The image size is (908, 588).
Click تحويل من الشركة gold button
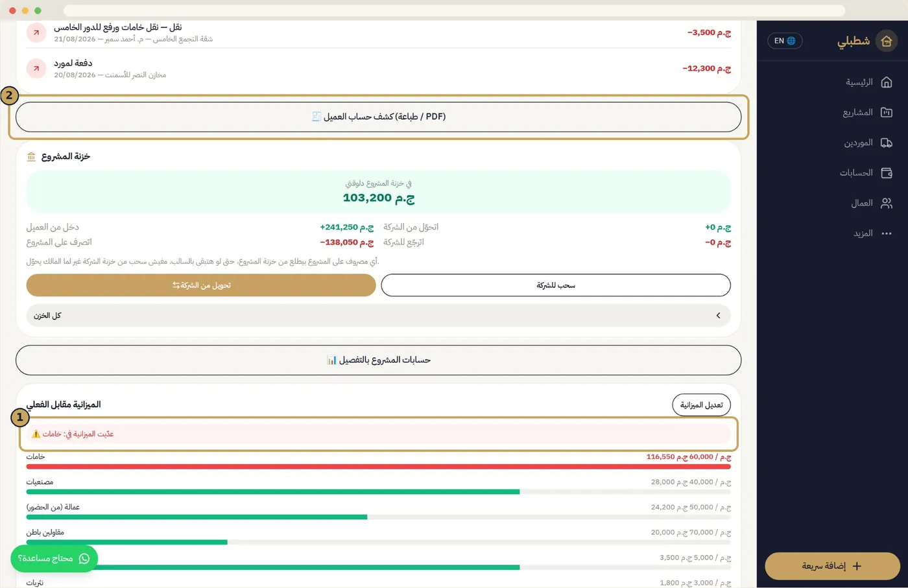tap(201, 285)
